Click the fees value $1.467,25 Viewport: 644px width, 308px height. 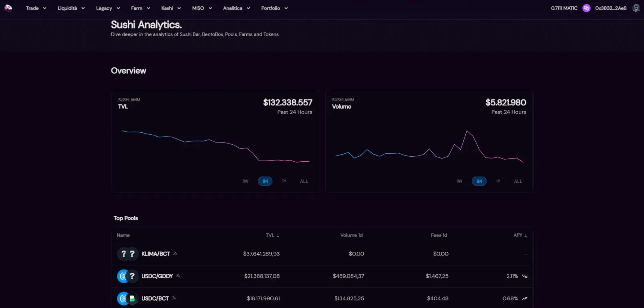click(x=437, y=276)
